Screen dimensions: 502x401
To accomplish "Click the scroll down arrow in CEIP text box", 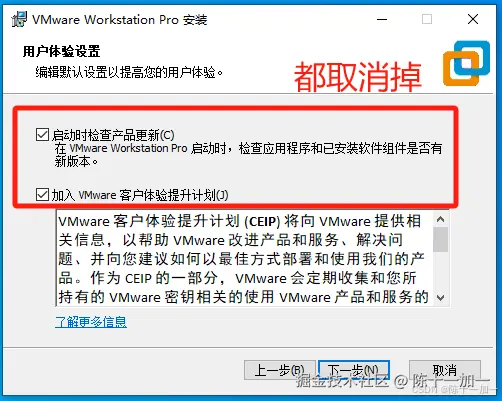I will click(x=441, y=297).
